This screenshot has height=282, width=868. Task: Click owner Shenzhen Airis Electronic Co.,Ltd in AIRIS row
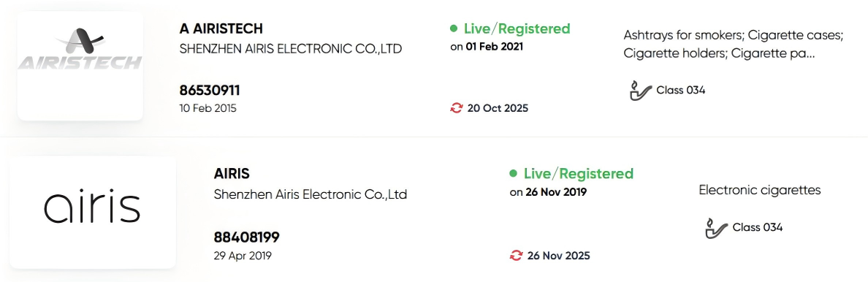(x=311, y=194)
